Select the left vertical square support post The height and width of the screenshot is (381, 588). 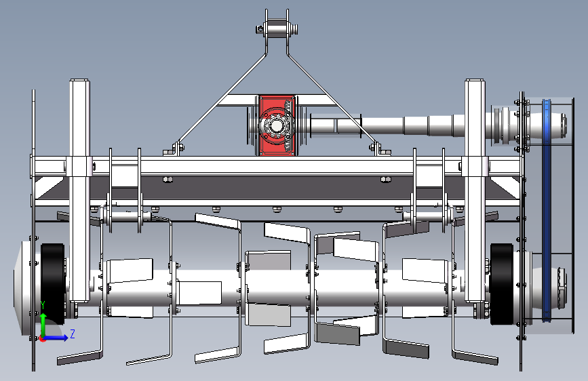coord(79,190)
